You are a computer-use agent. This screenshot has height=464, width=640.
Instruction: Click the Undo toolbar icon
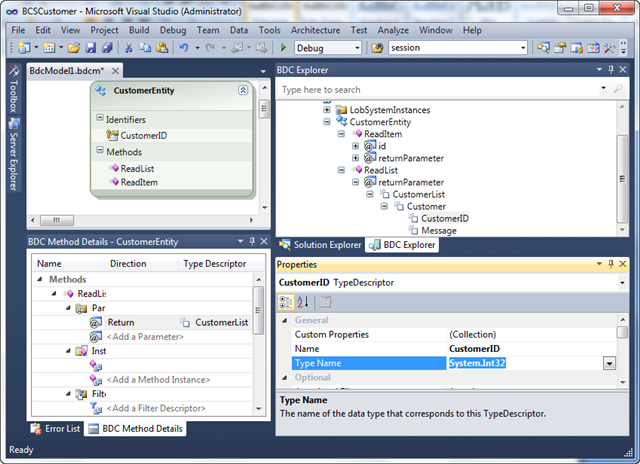184,48
